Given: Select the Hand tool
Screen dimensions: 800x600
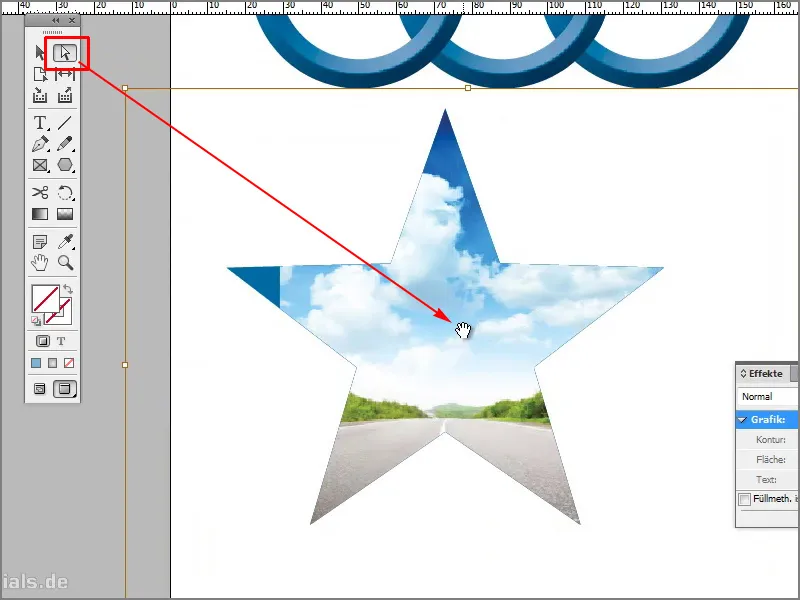Looking at the screenshot, I should 38,262.
